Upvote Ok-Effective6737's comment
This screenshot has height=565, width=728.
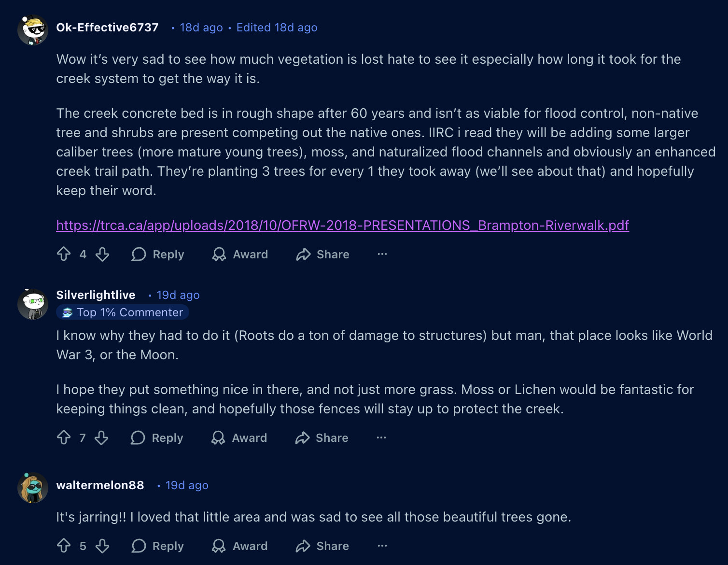click(64, 254)
